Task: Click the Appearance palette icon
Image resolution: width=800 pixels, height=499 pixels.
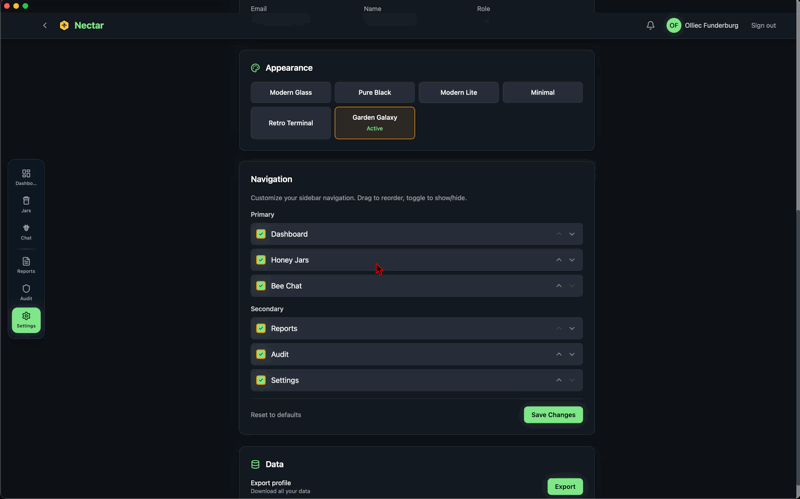Action: [255, 68]
